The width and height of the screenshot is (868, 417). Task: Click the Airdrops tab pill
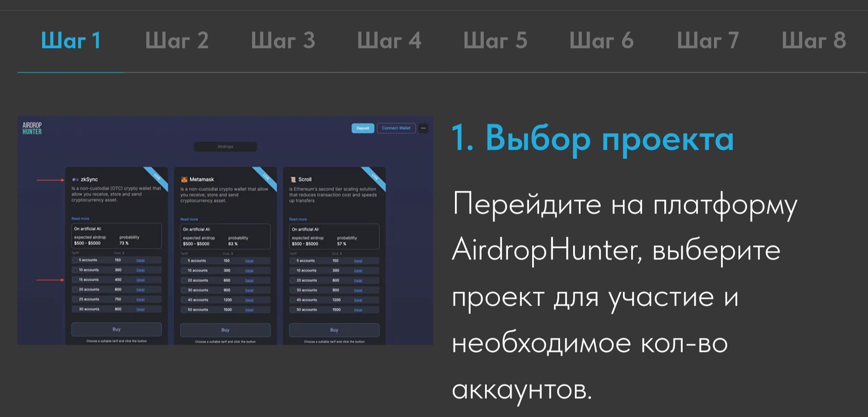226,147
